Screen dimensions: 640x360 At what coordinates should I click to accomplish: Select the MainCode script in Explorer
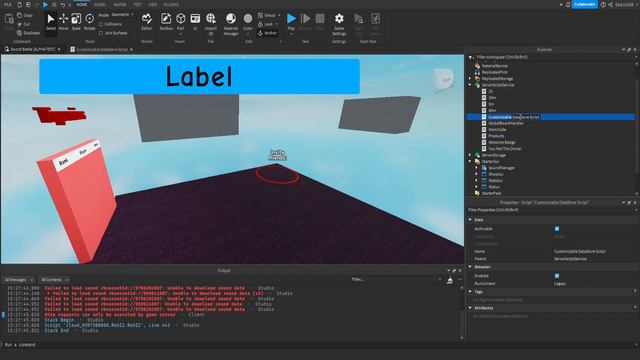point(497,129)
